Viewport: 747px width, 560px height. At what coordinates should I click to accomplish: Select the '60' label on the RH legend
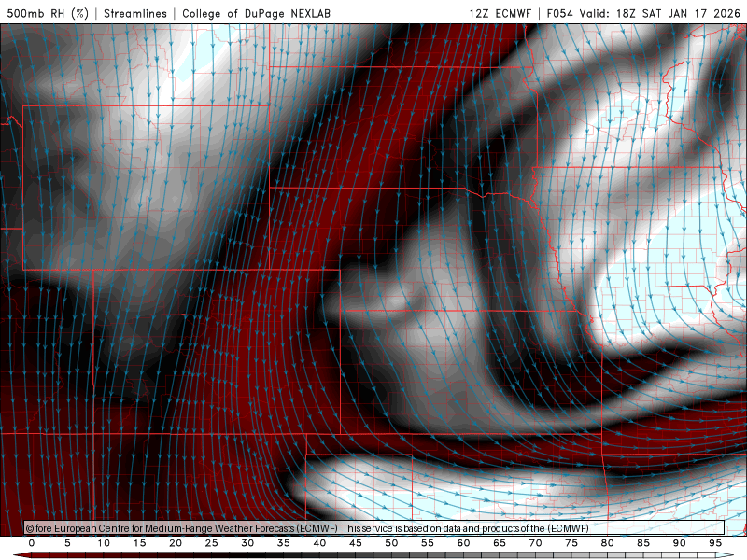click(x=463, y=543)
